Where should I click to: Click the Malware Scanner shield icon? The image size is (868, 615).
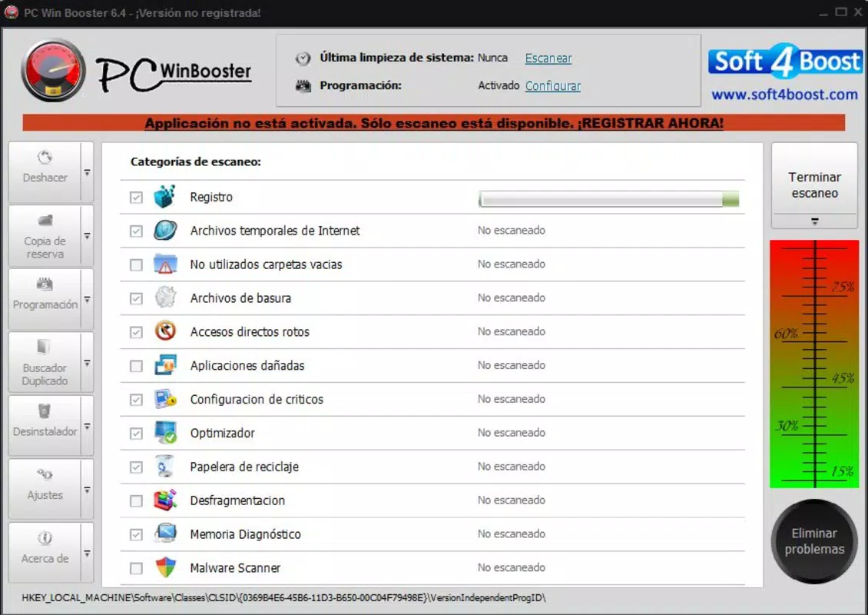coord(165,567)
